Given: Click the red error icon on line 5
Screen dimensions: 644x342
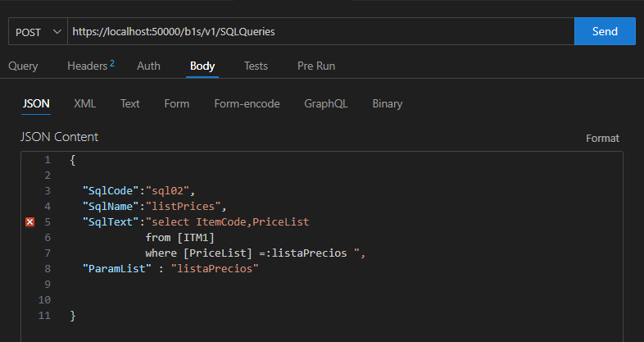Looking at the screenshot, I should click(x=30, y=222).
